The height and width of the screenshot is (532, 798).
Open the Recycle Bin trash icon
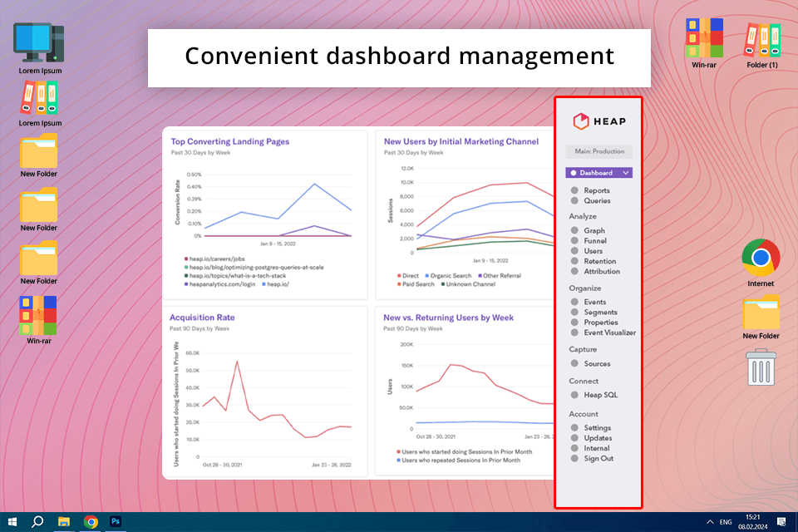pyautogui.click(x=761, y=367)
